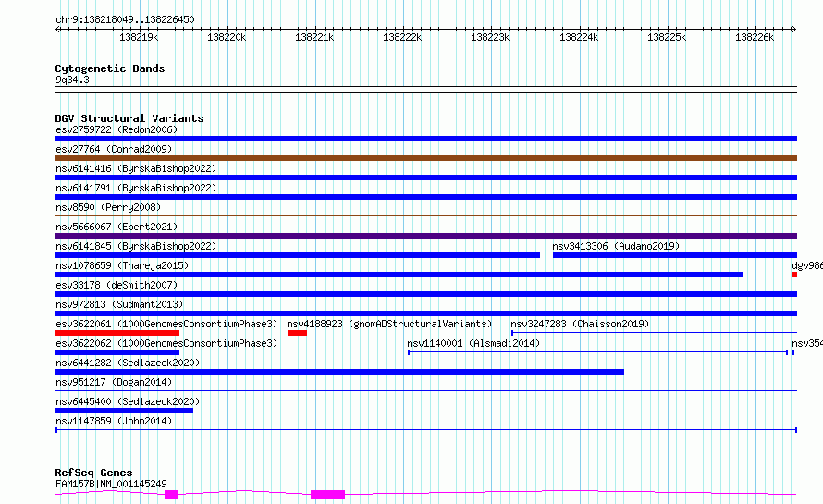Click the chr9:138218049..138226450 region label
823x504 pixels.
tap(125, 19)
